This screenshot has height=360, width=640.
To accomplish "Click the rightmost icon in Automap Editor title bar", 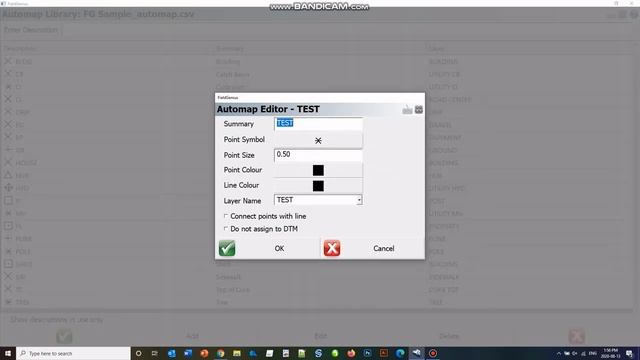I will (419, 109).
